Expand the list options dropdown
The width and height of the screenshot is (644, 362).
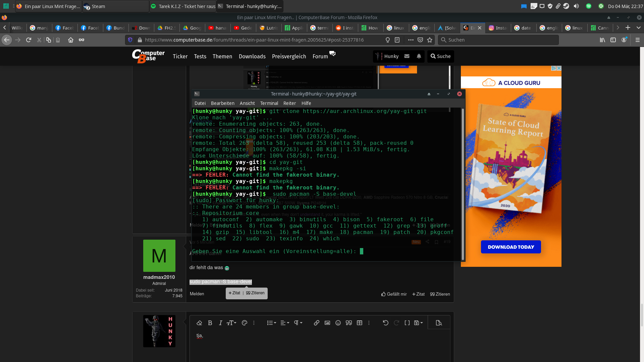[x=271, y=323]
